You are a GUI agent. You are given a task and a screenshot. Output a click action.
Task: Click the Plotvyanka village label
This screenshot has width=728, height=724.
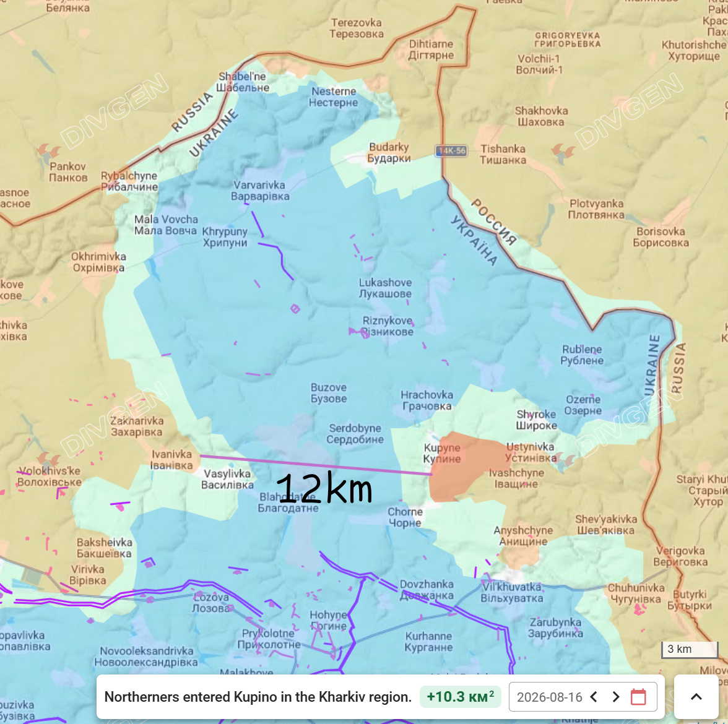596,209
